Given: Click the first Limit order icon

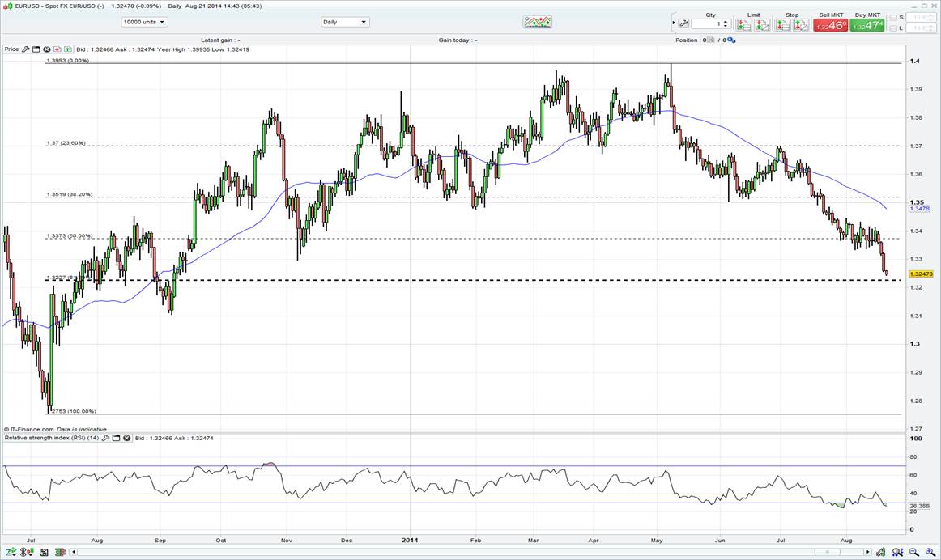Looking at the screenshot, I should pos(745,25).
